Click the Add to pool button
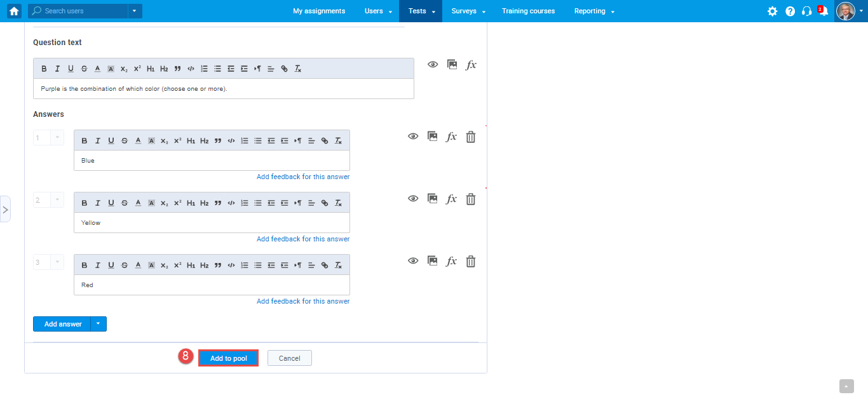Image resolution: width=868 pixels, height=397 pixels. [x=228, y=358]
